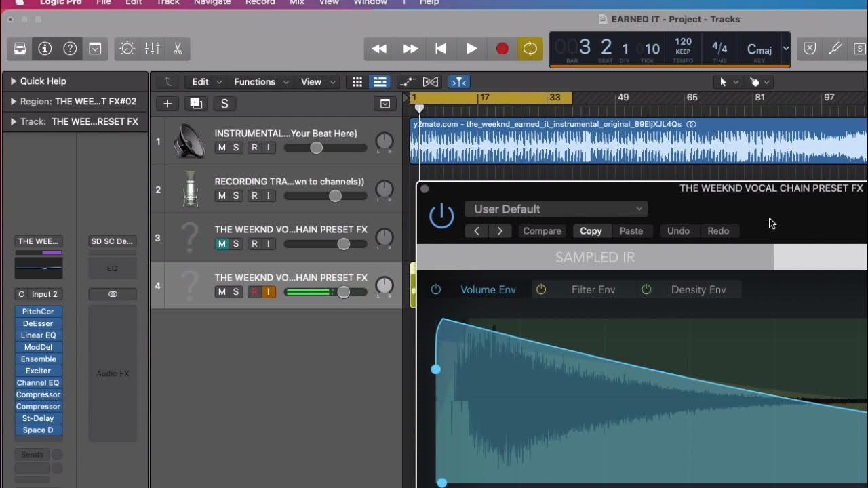This screenshot has width=868, height=488.
Task: Select the Instrumental track speaker icon
Action: click(190, 142)
